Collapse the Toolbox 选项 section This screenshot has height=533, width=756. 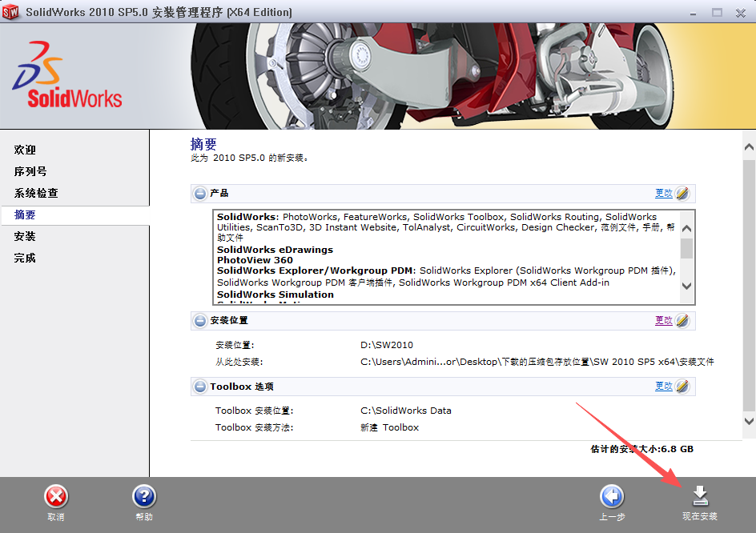199,386
